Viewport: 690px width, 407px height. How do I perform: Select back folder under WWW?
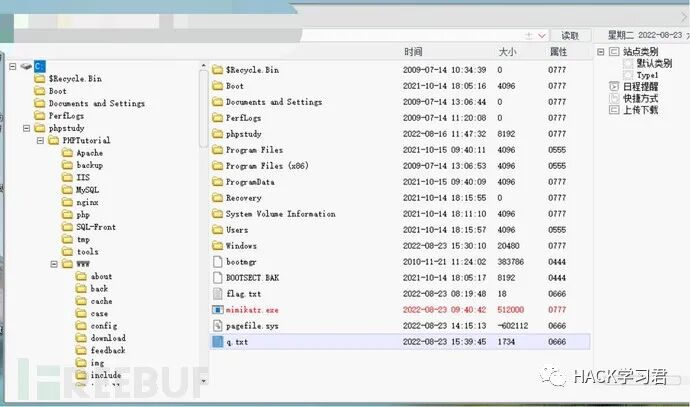[x=99, y=289]
